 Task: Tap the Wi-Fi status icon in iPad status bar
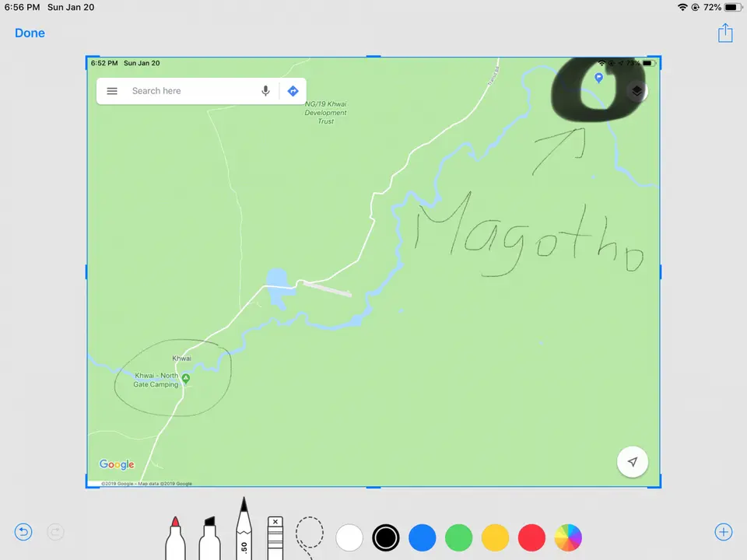click(x=682, y=7)
